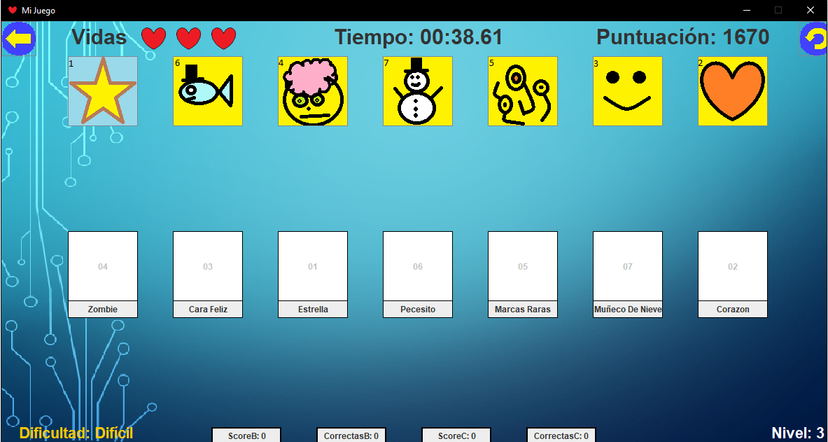The width and height of the screenshot is (828, 442).
Task: Select the star picture card
Action: click(x=103, y=91)
